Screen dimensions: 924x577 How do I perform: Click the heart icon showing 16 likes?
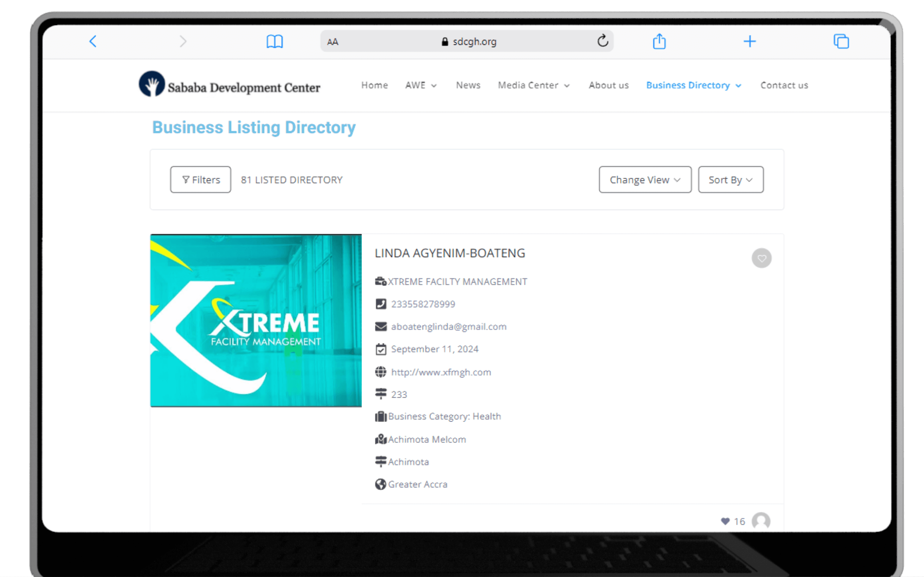pyautogui.click(x=725, y=521)
